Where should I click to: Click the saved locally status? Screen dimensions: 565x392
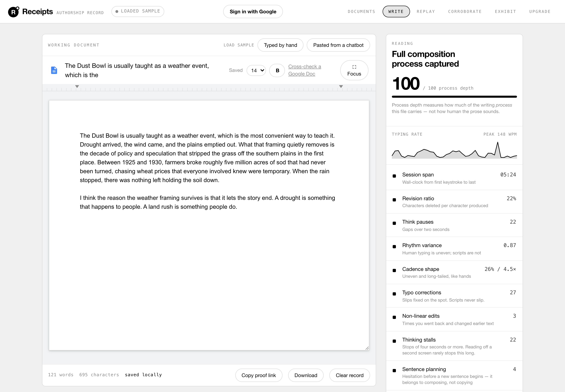143,375
